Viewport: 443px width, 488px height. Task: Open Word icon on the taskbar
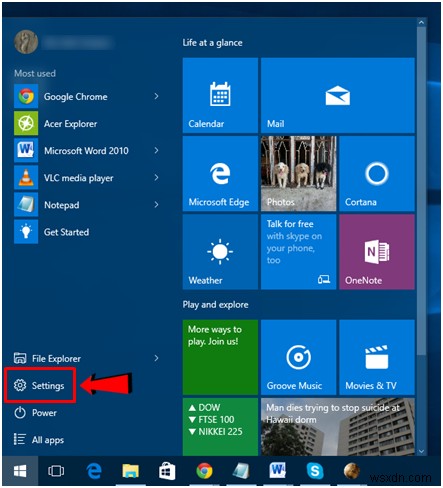coord(278,471)
